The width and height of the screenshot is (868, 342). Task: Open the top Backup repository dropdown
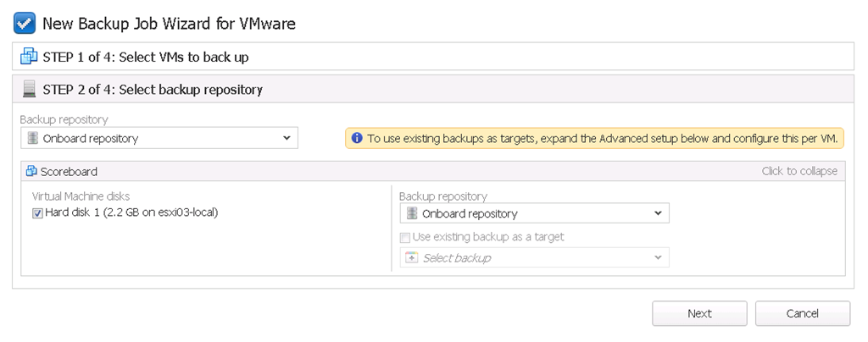159,138
